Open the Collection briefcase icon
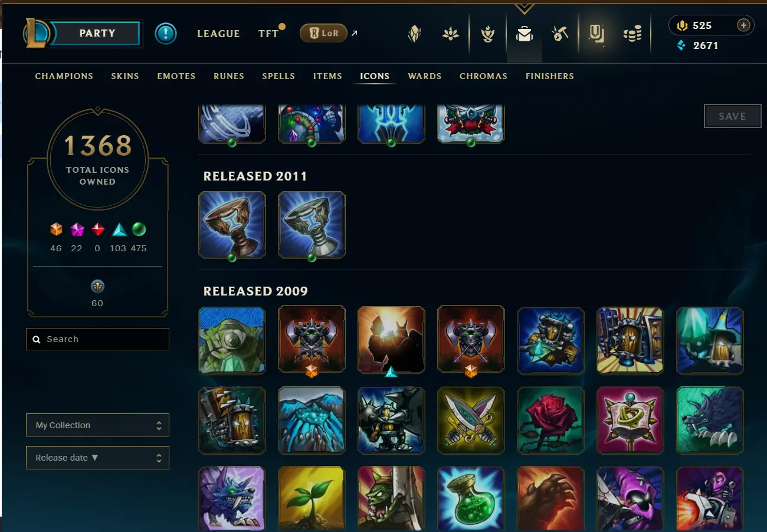Viewport: 767px width, 532px height. [x=524, y=35]
